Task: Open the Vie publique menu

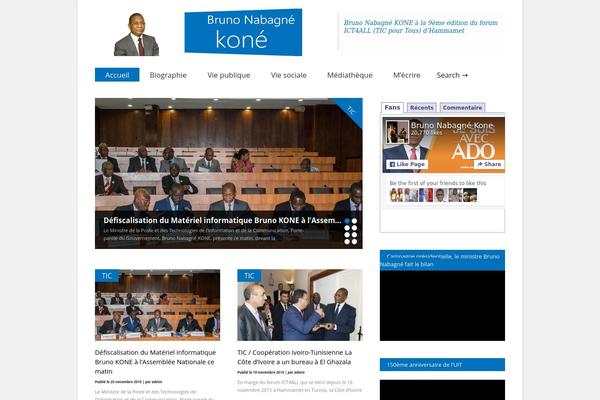Action: pos(229,75)
